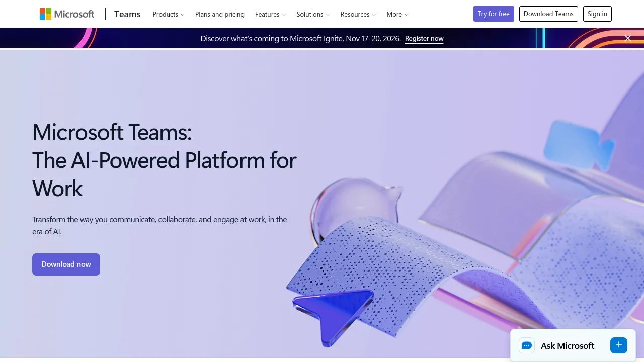Click the Microsoft Ignite announcement text

coord(301,39)
